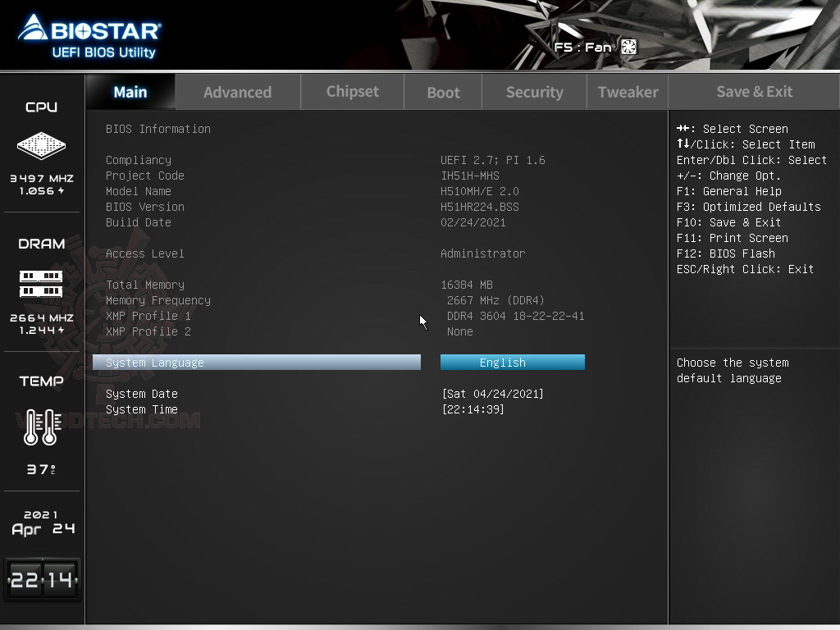This screenshot has width=840, height=630.
Task: Click the 1.056 CPU voltage reading
Action: (x=42, y=190)
